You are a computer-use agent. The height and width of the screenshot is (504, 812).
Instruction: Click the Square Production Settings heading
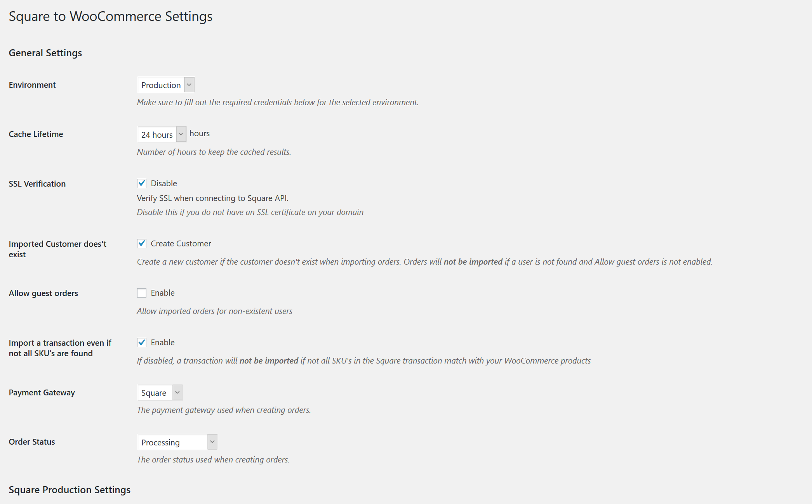coord(70,490)
